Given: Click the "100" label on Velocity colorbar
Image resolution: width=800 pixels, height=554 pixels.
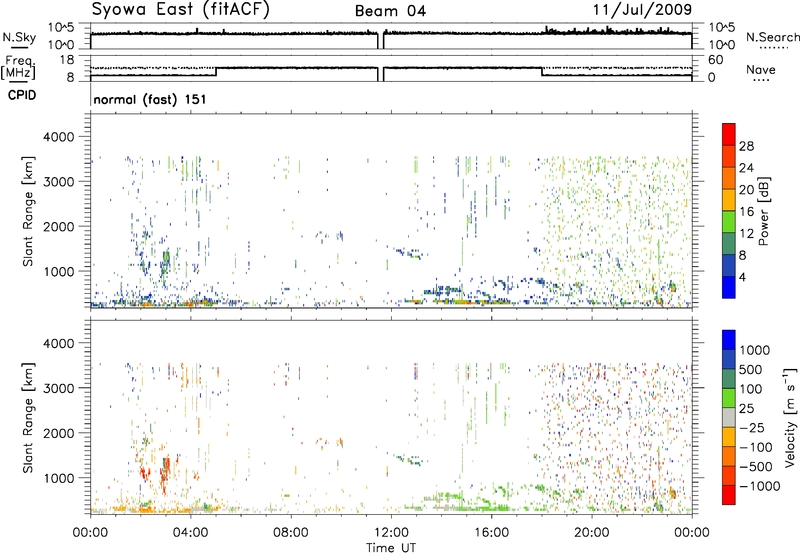Looking at the screenshot, I should pos(751,389).
